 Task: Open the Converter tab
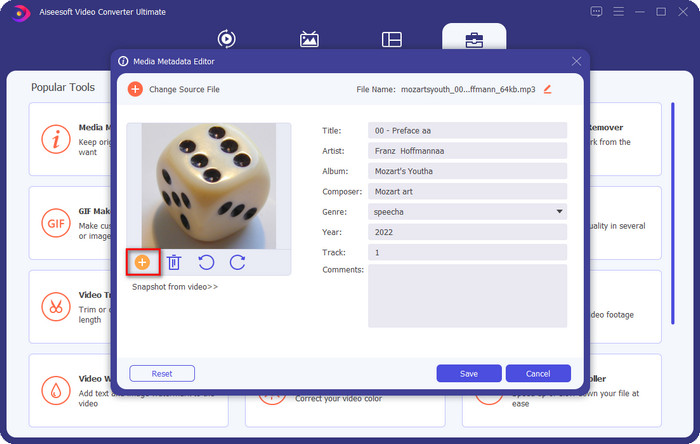[227, 39]
